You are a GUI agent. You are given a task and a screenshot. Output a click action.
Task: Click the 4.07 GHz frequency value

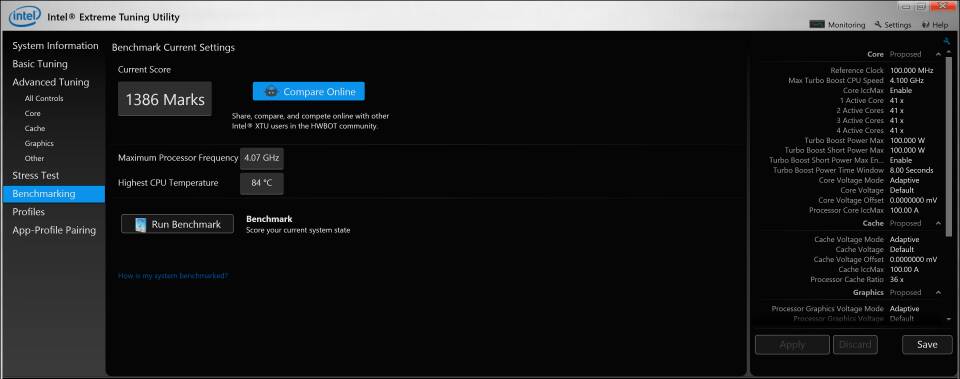(x=261, y=158)
